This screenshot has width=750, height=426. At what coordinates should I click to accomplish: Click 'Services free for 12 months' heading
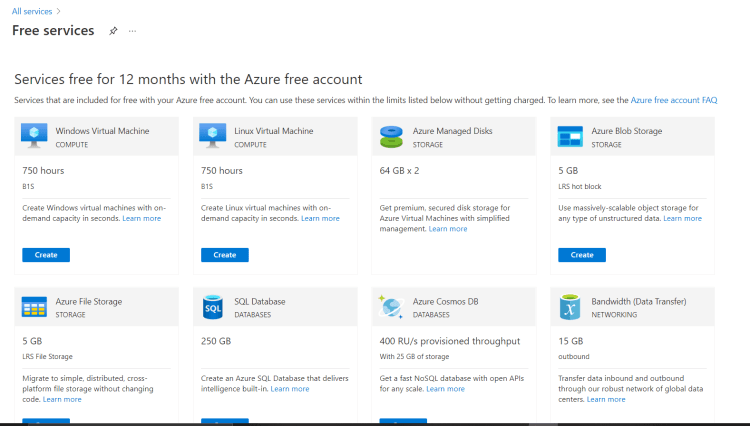click(x=188, y=79)
